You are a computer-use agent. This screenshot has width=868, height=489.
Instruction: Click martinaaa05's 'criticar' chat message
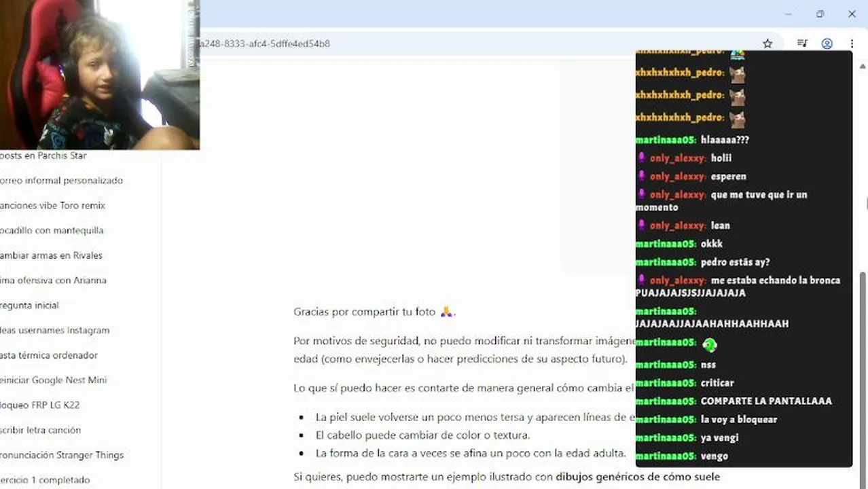pos(717,383)
